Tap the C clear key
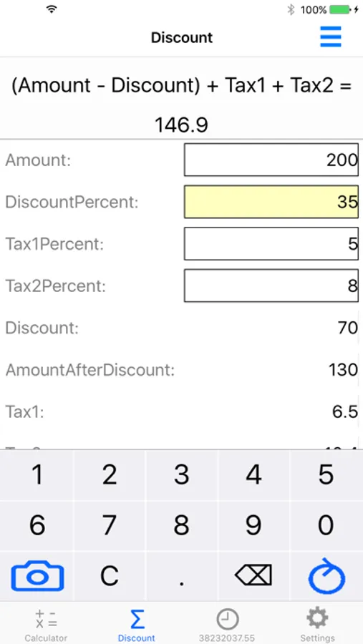The height and width of the screenshot is (644, 363). pos(110,576)
